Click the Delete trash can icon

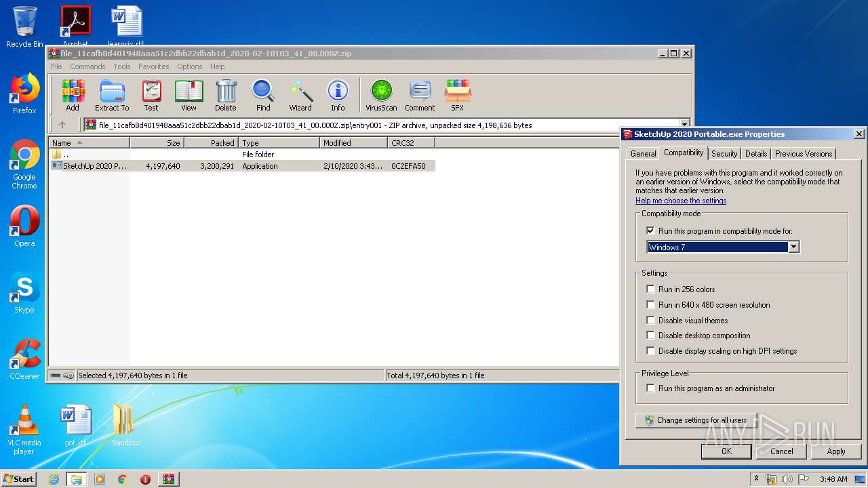(x=226, y=96)
